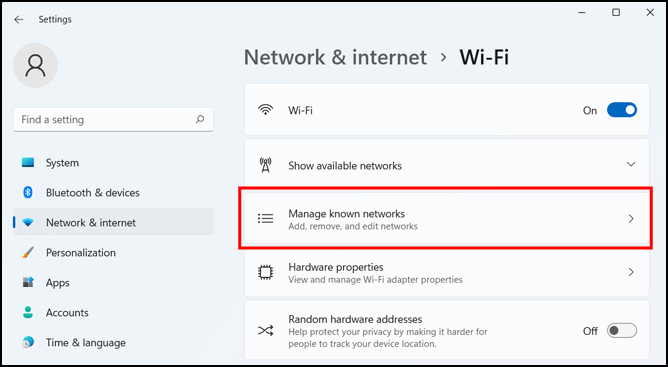Click the System monitor icon in sidebar
This screenshot has width=668, height=367.
[x=28, y=162]
